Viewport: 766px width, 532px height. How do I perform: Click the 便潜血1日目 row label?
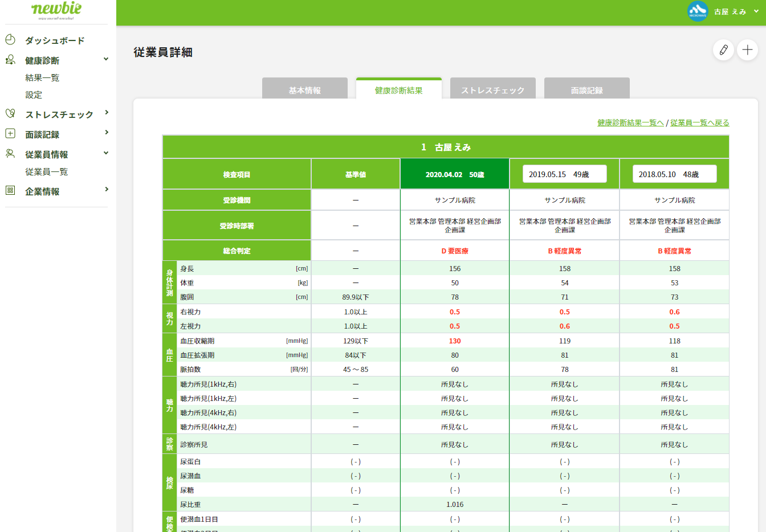tap(199, 519)
